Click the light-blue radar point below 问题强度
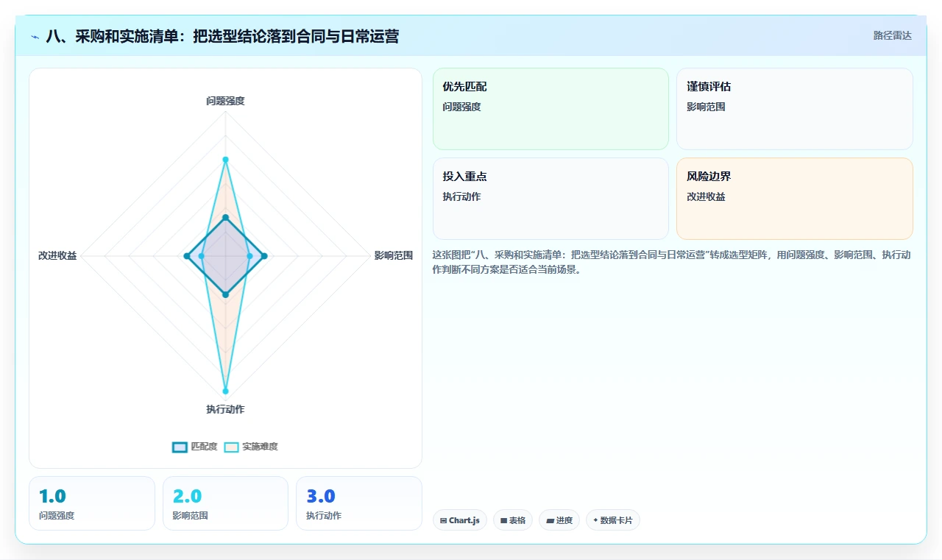 pyautogui.click(x=225, y=160)
